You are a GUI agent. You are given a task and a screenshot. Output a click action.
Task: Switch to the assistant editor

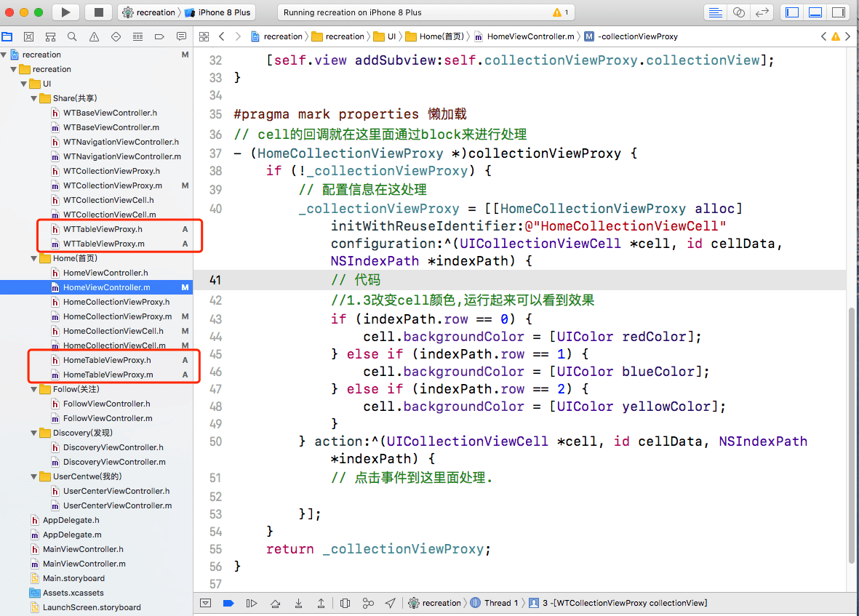pyautogui.click(x=738, y=12)
